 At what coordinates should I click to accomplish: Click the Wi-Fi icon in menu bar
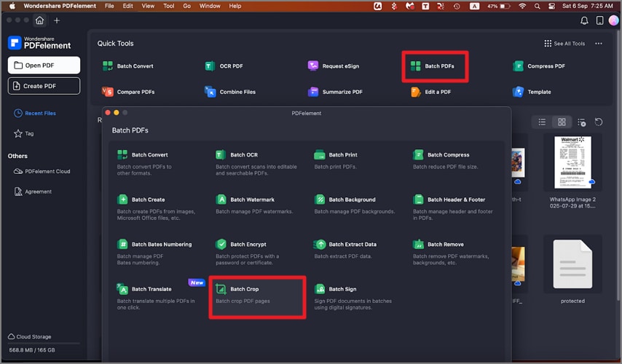(522, 6)
